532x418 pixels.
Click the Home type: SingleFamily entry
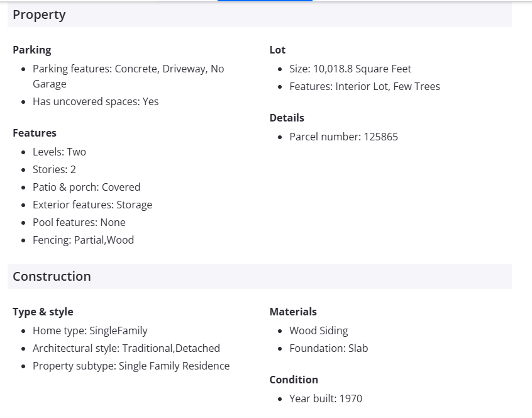coord(90,330)
